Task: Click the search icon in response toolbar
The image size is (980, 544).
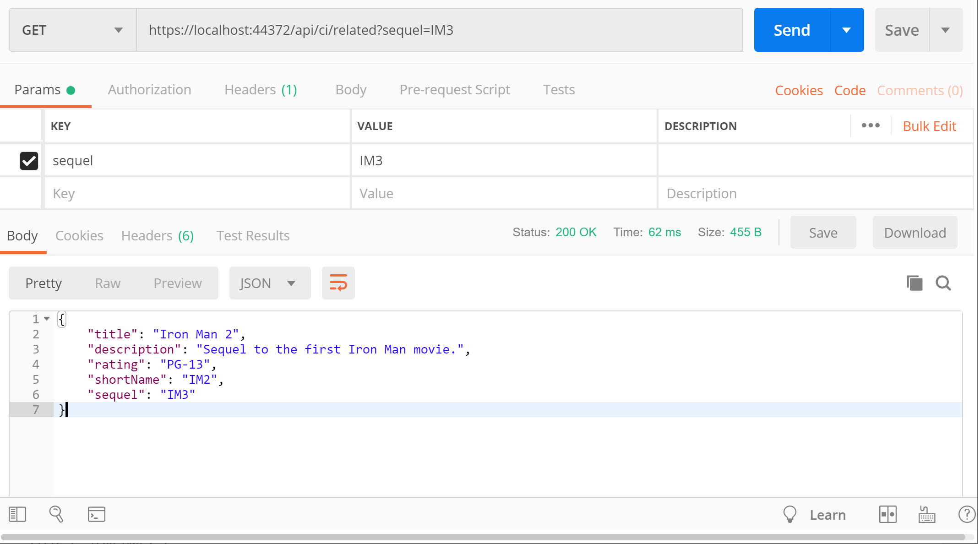Action: coord(943,283)
